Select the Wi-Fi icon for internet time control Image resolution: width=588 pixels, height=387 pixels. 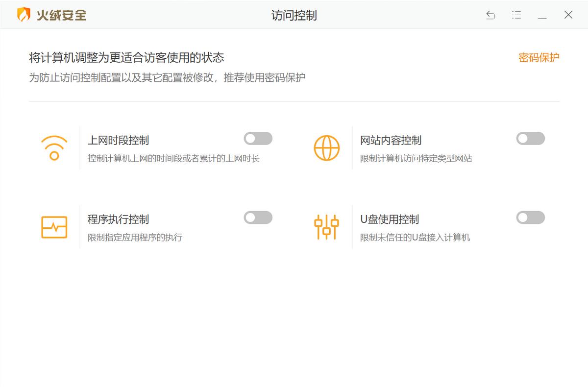click(54, 147)
